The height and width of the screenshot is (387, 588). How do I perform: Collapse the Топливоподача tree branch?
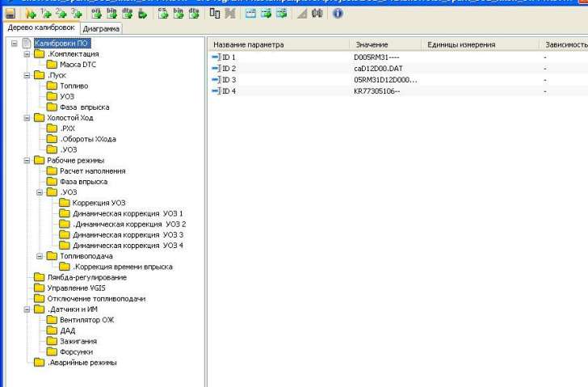point(40,256)
